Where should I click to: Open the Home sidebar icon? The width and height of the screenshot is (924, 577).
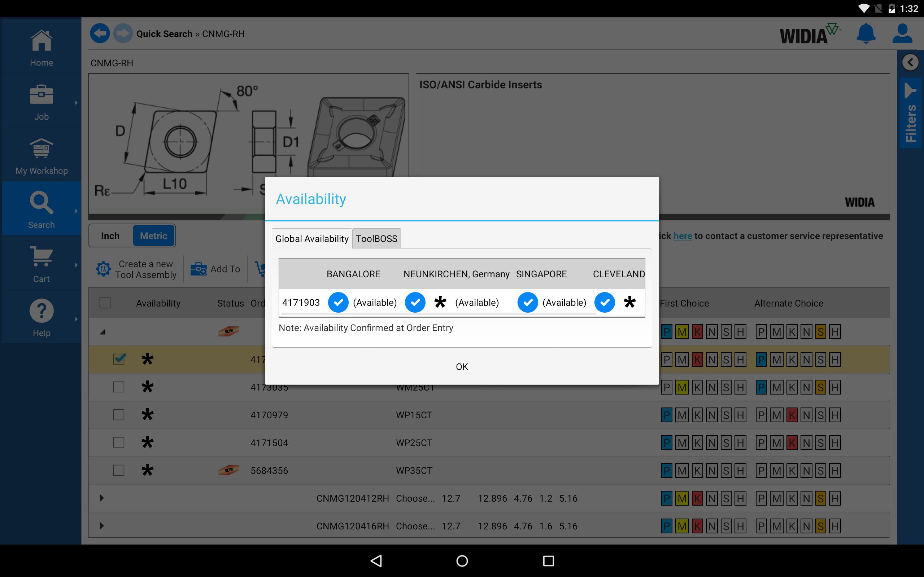[x=41, y=48]
